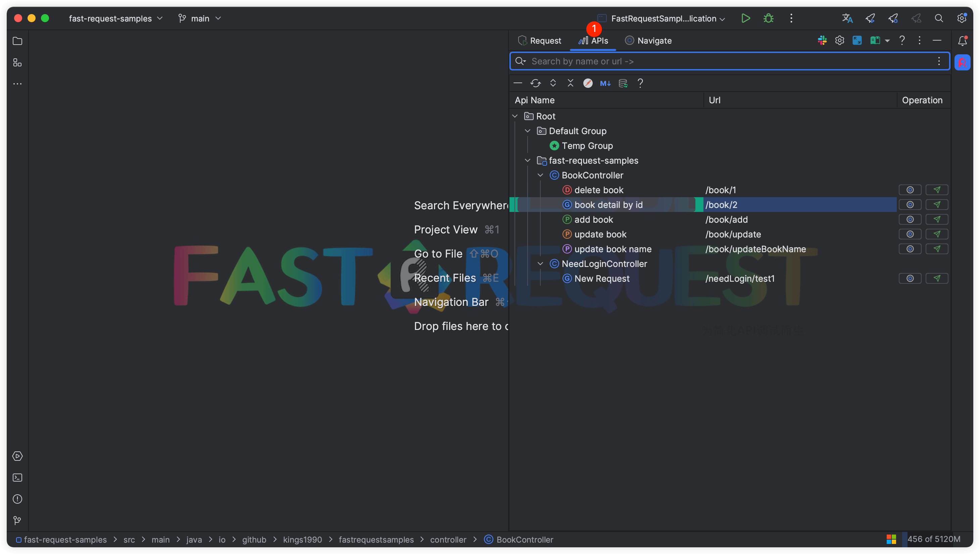Click the Slack icon in panel header
Image resolution: width=980 pixels, height=554 pixels.
[822, 40]
